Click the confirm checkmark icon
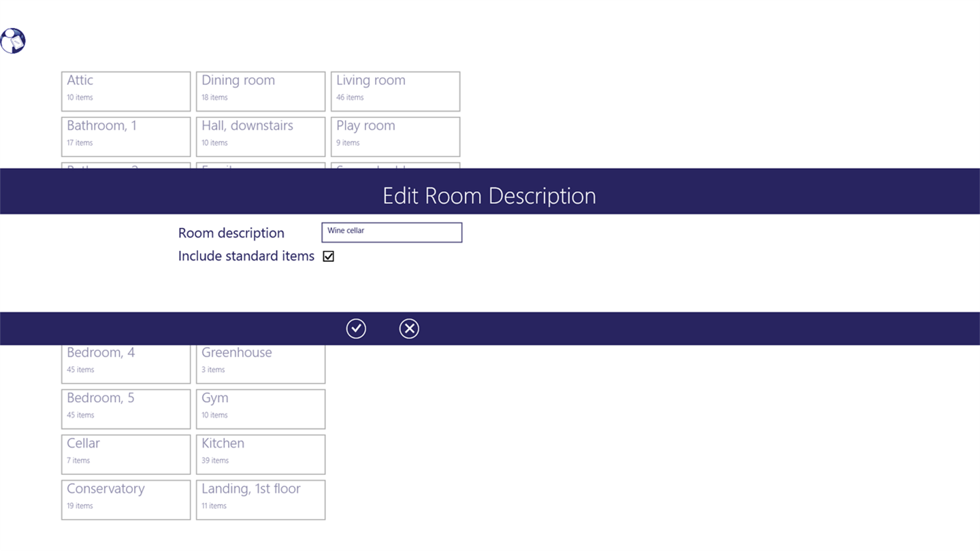The height and width of the screenshot is (551, 980). [x=356, y=329]
